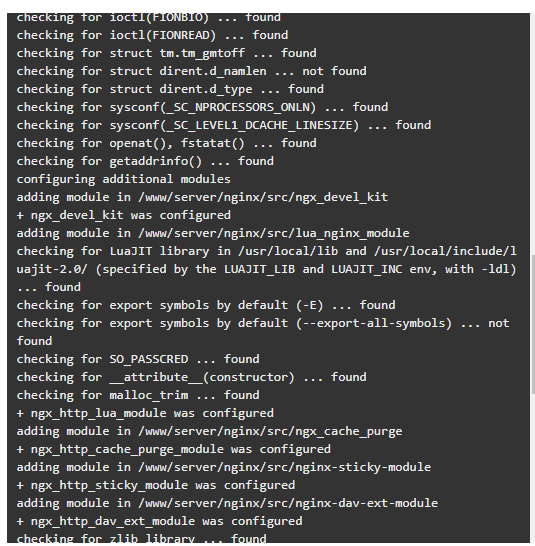Click the '__attribute__(constructor)' line

click(191, 377)
